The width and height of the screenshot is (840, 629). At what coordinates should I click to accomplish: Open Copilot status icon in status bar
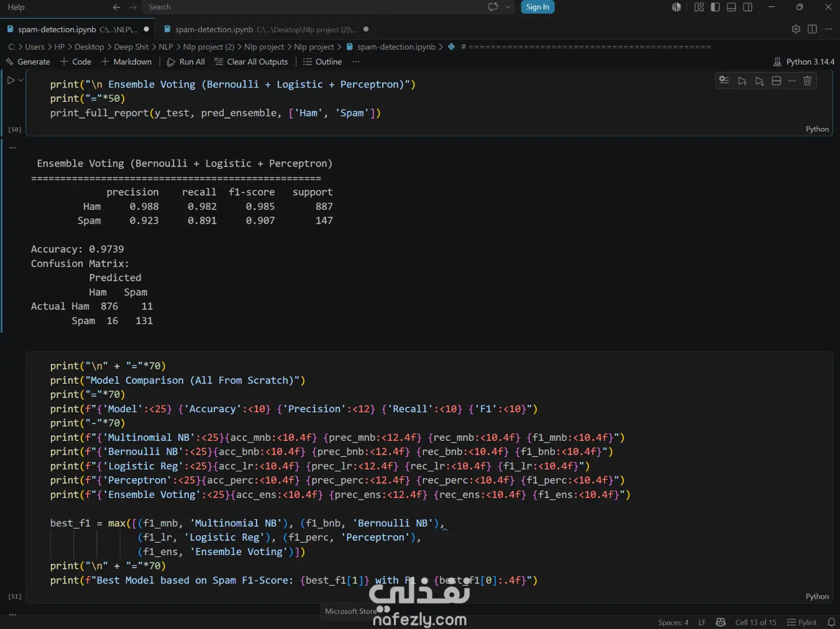(721, 622)
